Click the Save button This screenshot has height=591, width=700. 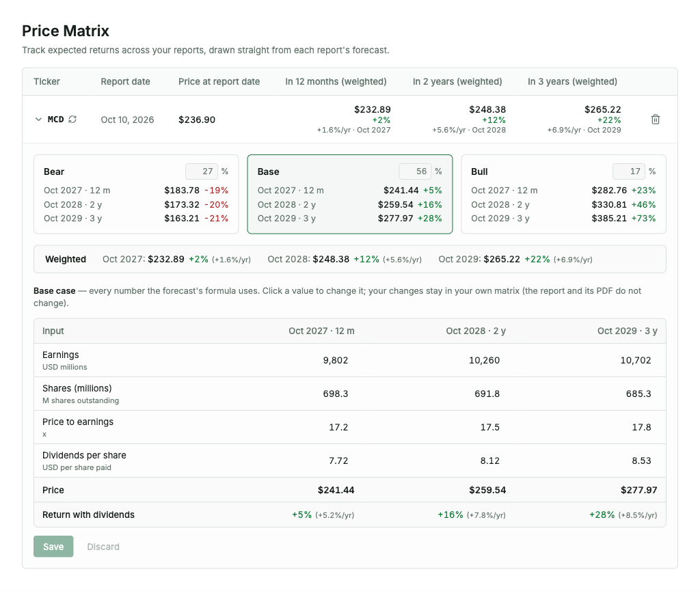[53, 547]
